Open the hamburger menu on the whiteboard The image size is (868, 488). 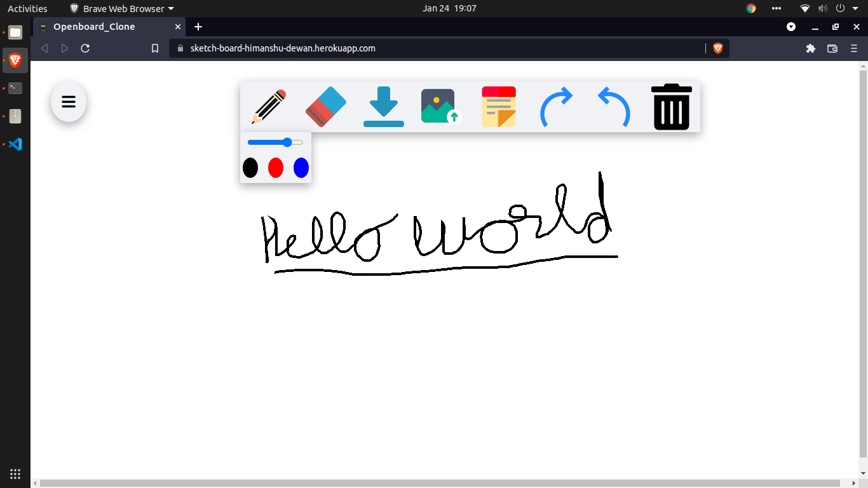(x=68, y=101)
